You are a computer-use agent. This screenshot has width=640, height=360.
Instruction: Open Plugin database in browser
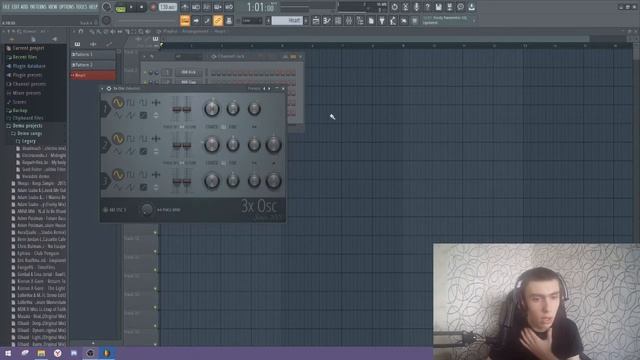[x=29, y=66]
